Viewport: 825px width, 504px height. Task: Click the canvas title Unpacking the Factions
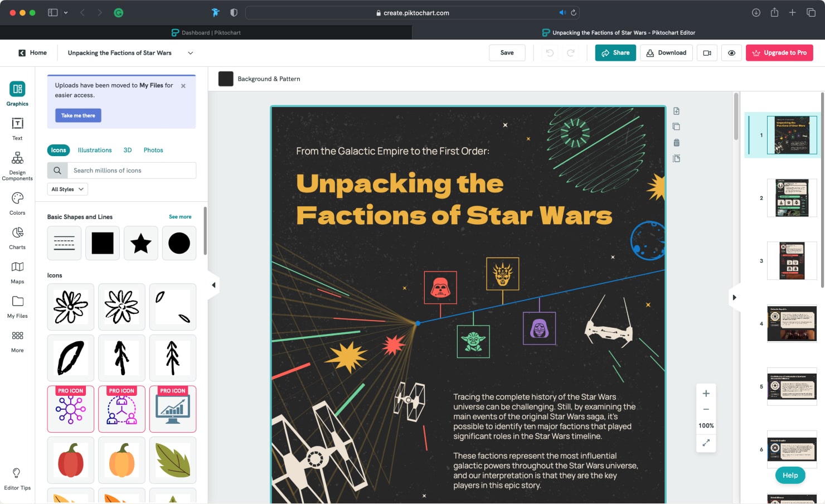[x=454, y=199]
